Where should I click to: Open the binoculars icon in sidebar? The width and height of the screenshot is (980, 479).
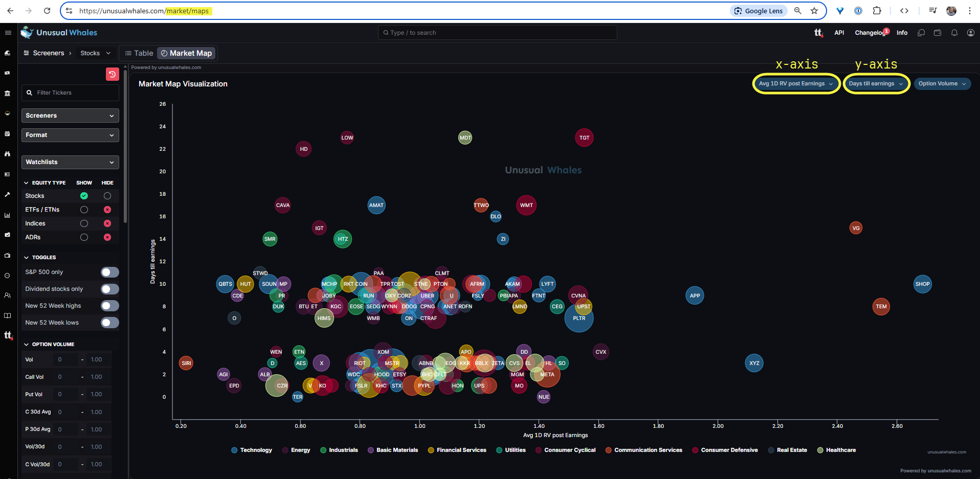8,154
